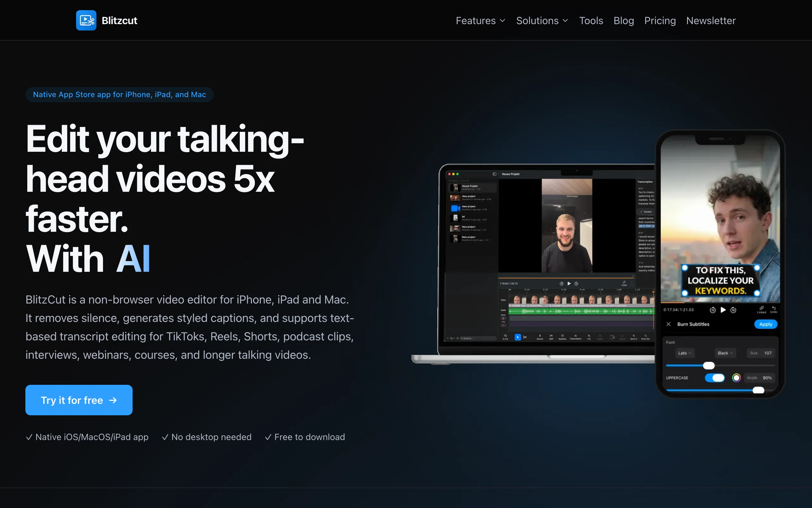Toggle the UPPERCASE switch off
Viewport: 812px width, 508px height.
tap(715, 378)
